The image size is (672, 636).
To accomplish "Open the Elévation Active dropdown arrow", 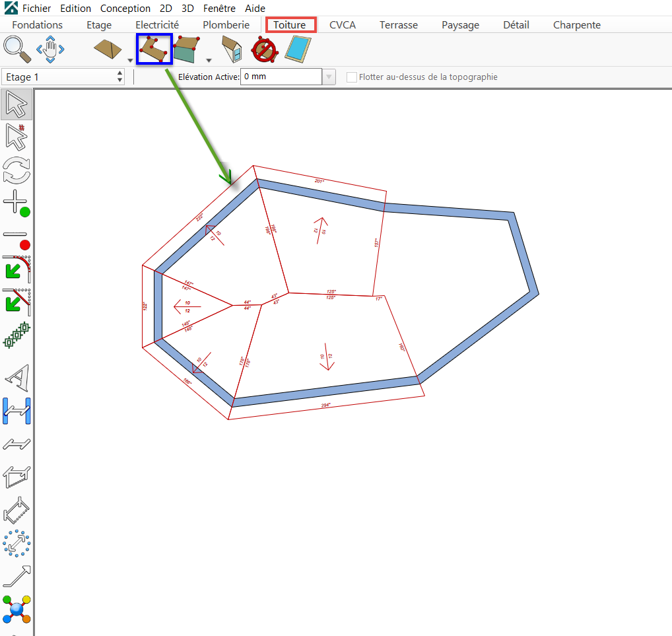I will (x=329, y=77).
